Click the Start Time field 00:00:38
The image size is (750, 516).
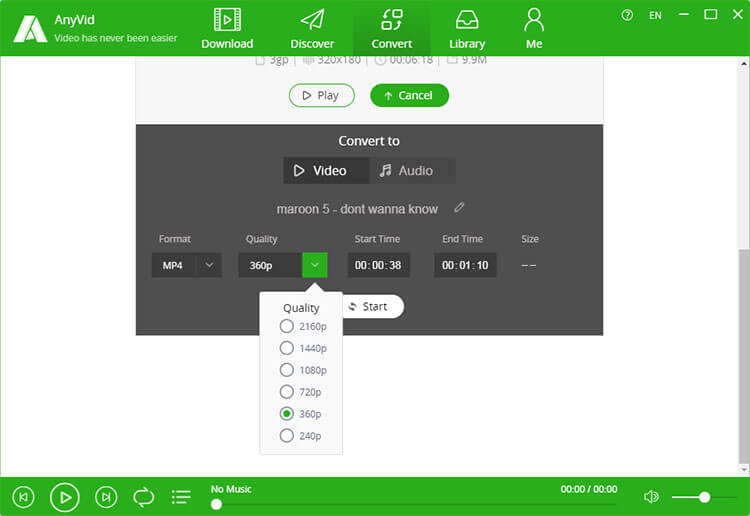[x=378, y=265]
